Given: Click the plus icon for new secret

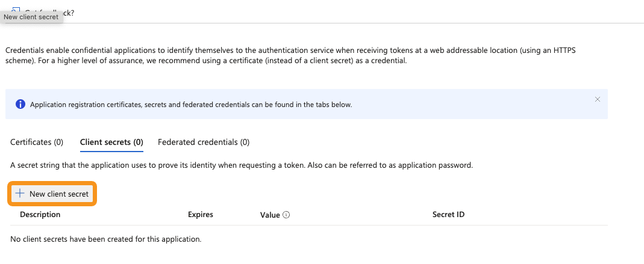Looking at the screenshot, I should click(x=20, y=194).
